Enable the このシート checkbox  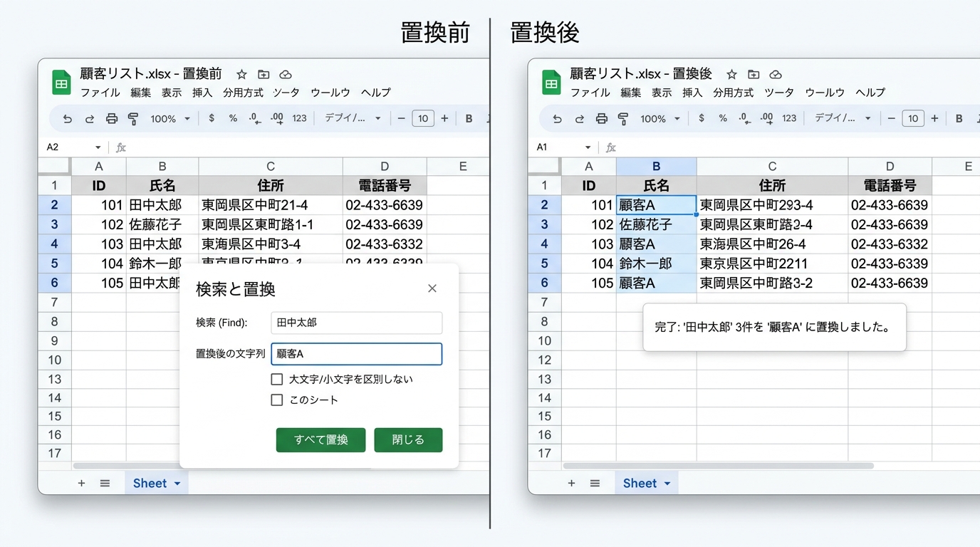coord(277,400)
